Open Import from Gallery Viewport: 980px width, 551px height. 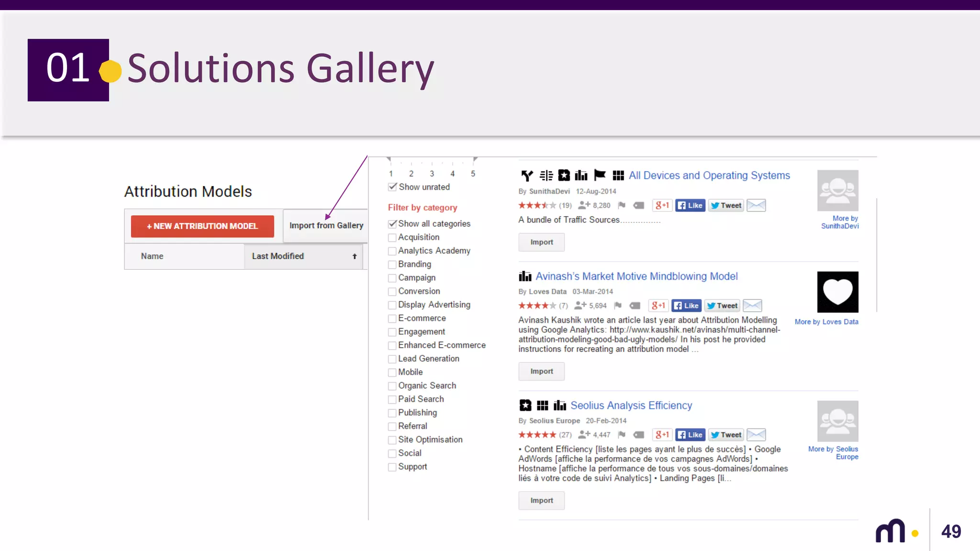pos(326,225)
